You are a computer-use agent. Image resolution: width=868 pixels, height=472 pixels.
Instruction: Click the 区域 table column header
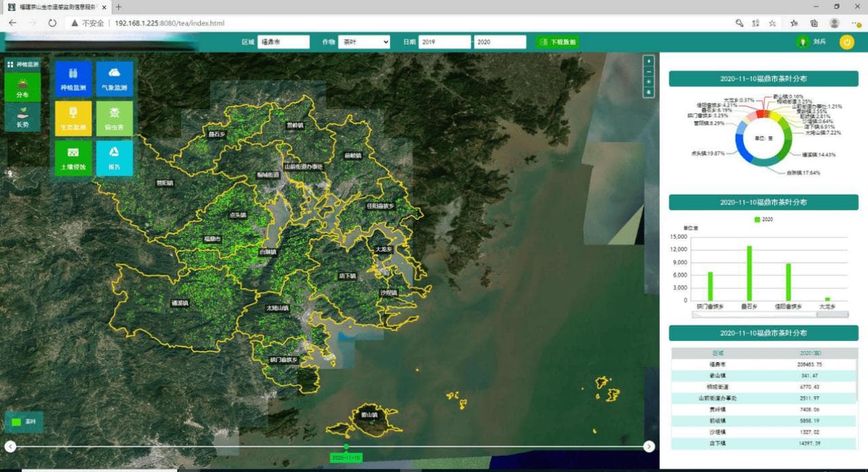click(x=717, y=353)
